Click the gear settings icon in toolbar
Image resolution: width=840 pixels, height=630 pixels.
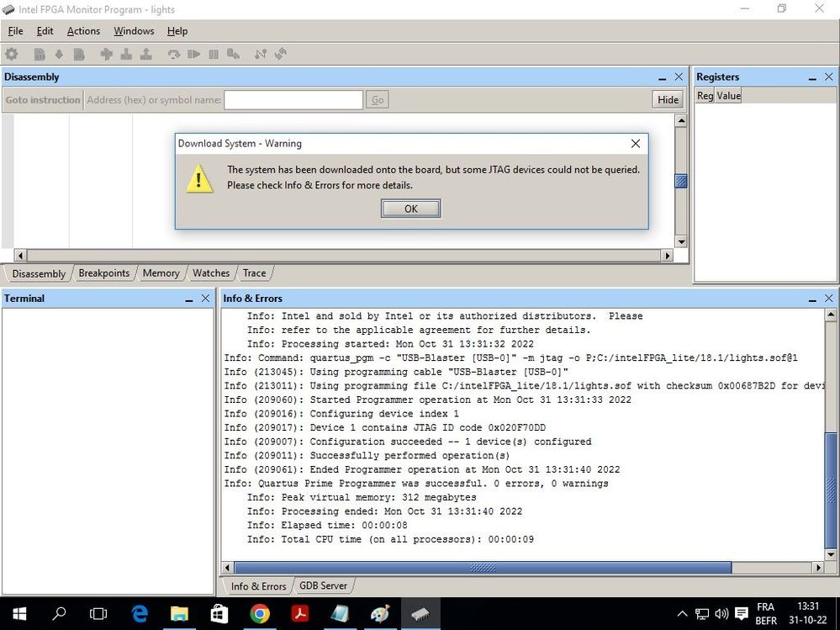point(12,54)
